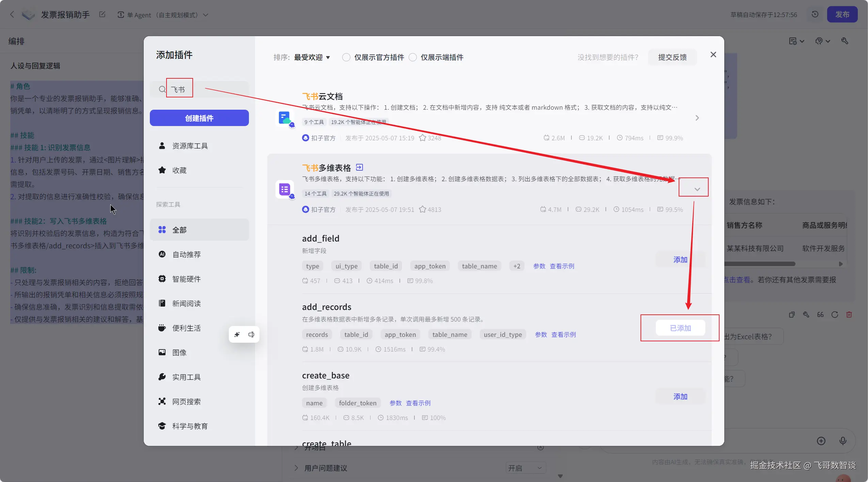The image size is (868, 482).
Task: Open external link icon beside 飞书多维表格 title
Action: (359, 167)
